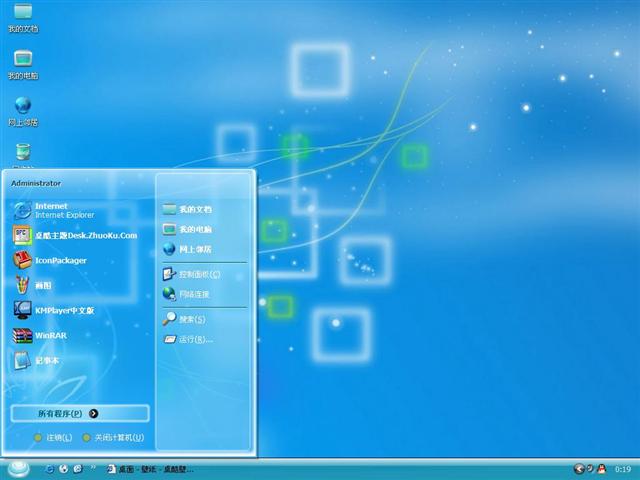Click 关闭计算机(U) shut down button
This screenshot has width=640, height=480.
(113, 438)
